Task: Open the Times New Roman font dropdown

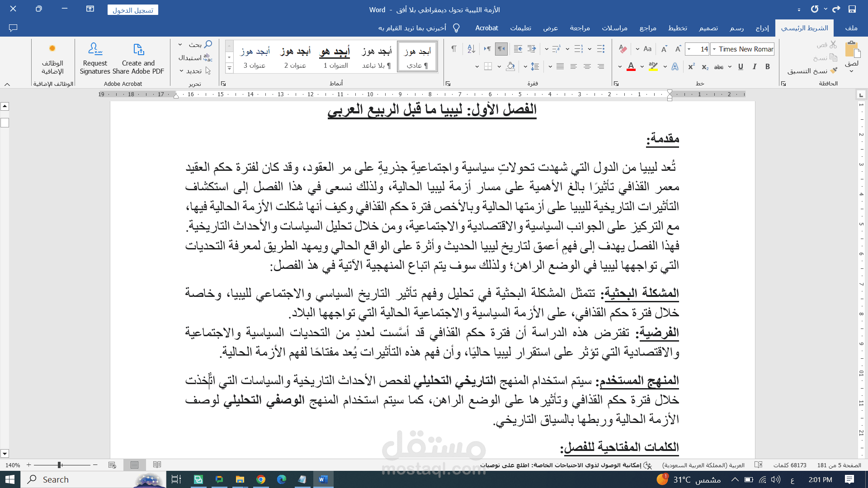Action: [714, 49]
